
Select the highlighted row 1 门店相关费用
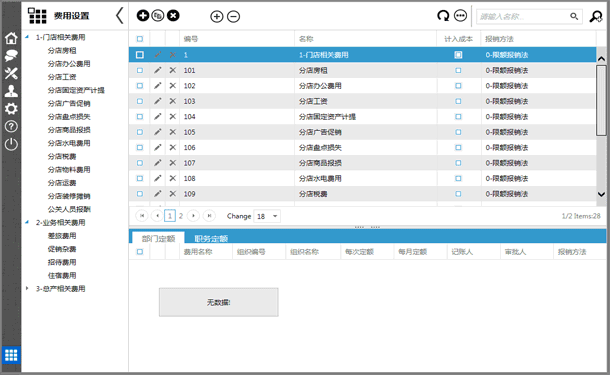[x=362, y=55]
